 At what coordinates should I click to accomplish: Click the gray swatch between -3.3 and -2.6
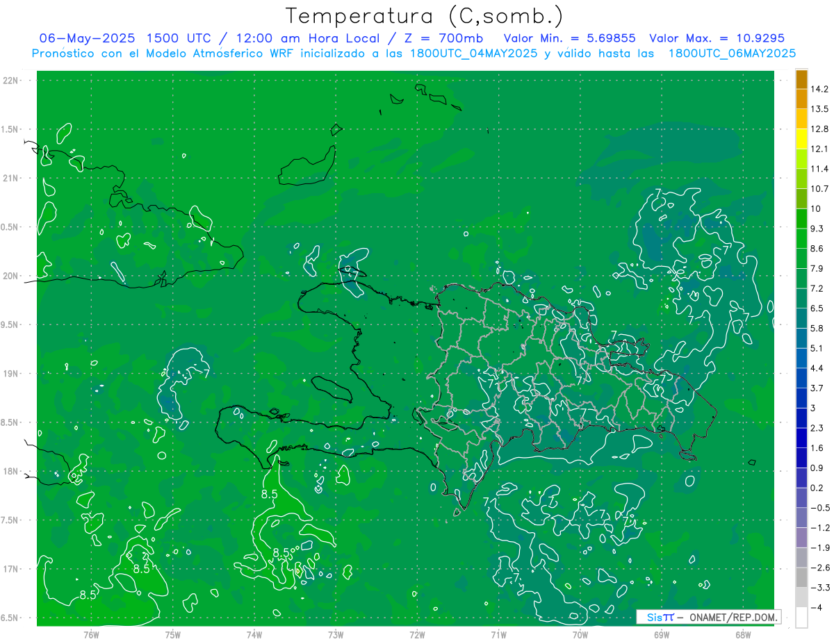(801, 577)
